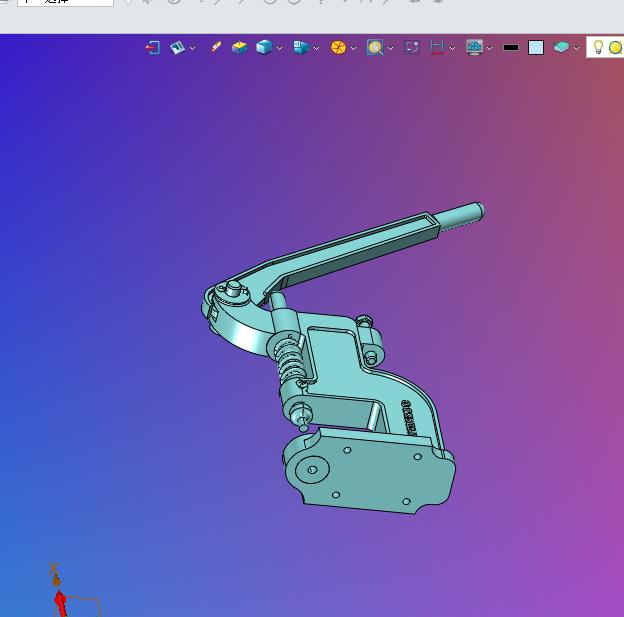The height and width of the screenshot is (617, 624).
Task: Click the orange faceted sphere icon
Action: (x=338, y=48)
